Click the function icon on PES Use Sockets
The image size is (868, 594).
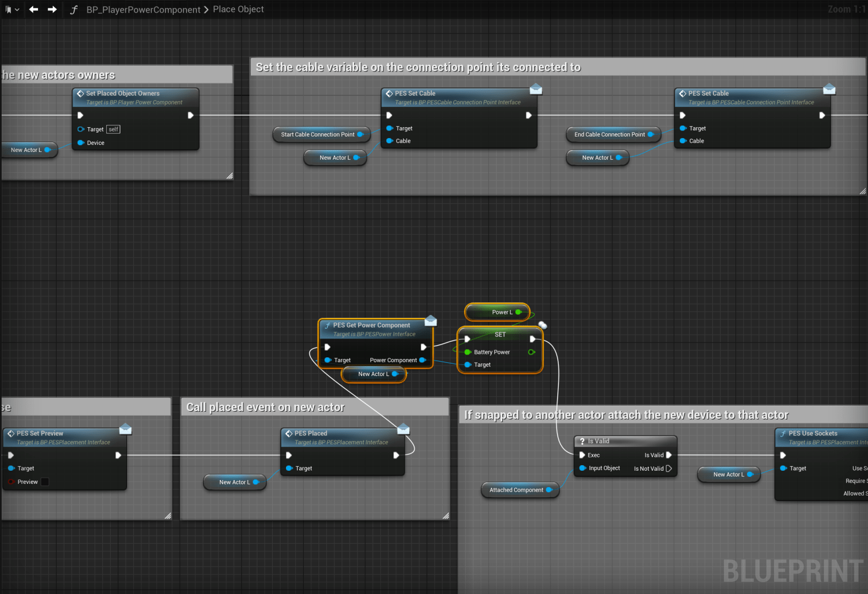(x=783, y=434)
